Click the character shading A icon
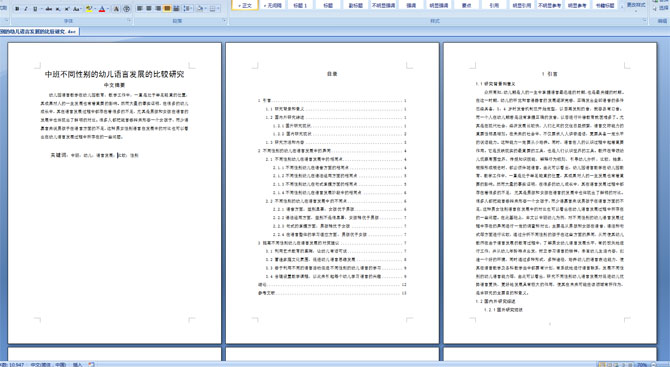 pos(116,9)
